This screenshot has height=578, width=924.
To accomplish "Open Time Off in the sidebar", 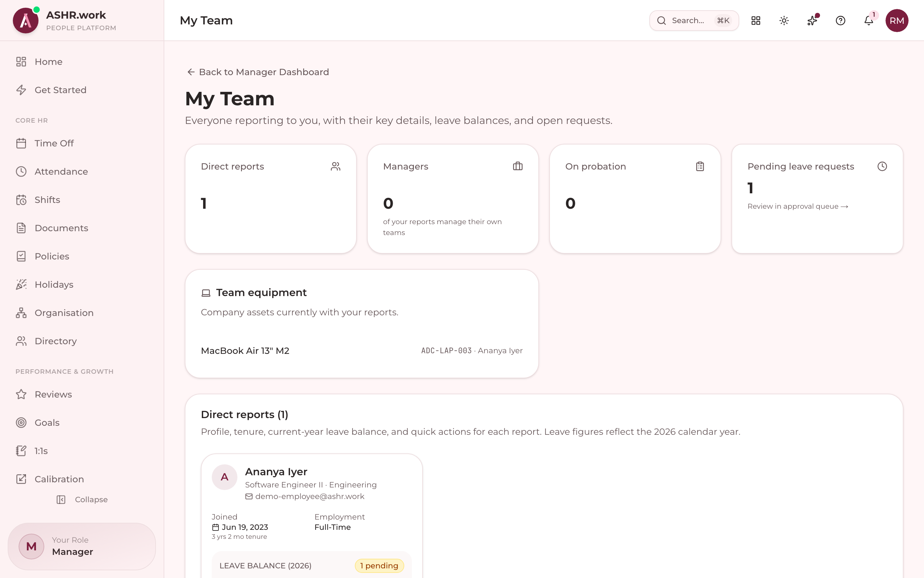I will (x=82, y=143).
